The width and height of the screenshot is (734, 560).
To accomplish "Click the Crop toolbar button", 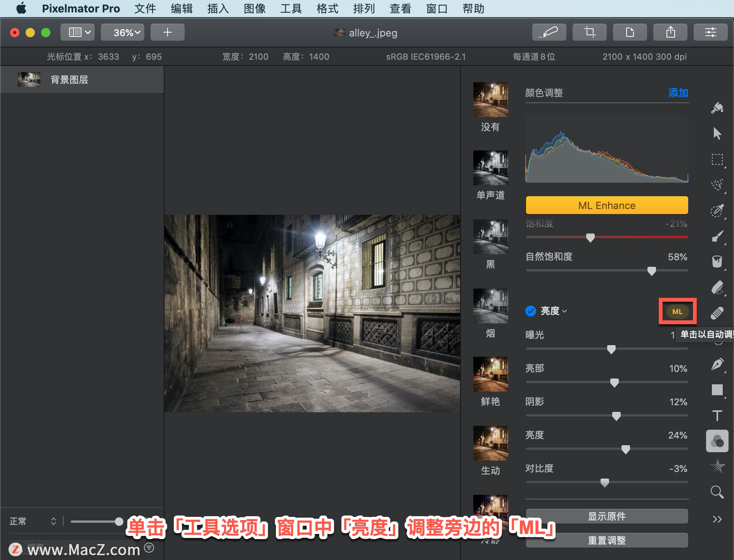I will [590, 32].
